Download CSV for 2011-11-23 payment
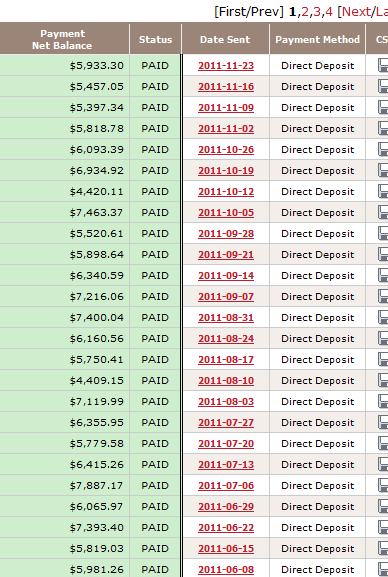 click(383, 66)
